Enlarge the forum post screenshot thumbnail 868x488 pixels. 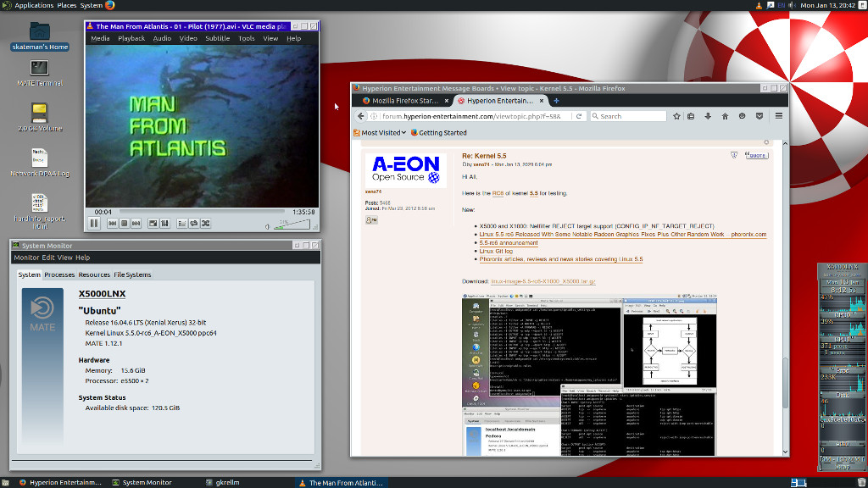tap(589, 375)
